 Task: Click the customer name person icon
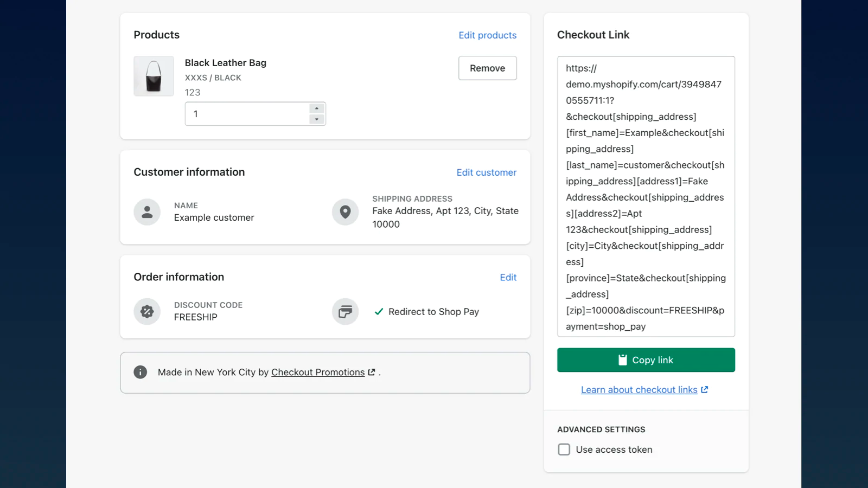point(147,212)
